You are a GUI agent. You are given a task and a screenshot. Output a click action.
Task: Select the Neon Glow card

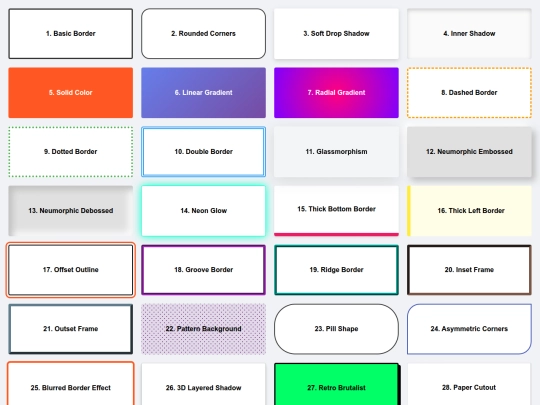coord(204,211)
